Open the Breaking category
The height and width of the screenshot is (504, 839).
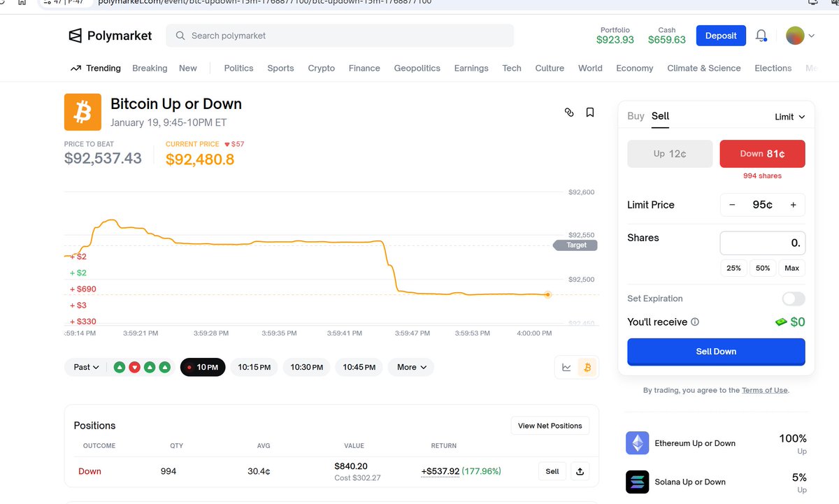coord(150,69)
